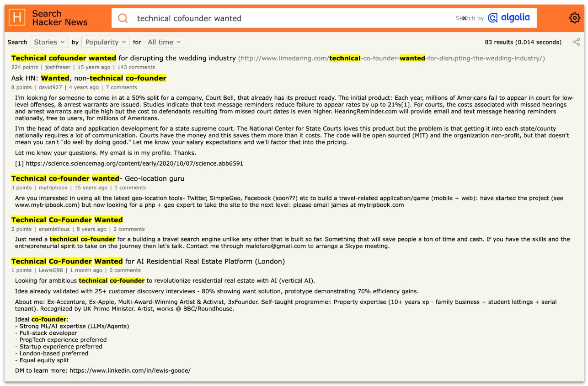Screen dimensions: 588x386
Task: Open the plain 'Technical Co-Founder Wanted' story
Action: click(x=67, y=220)
